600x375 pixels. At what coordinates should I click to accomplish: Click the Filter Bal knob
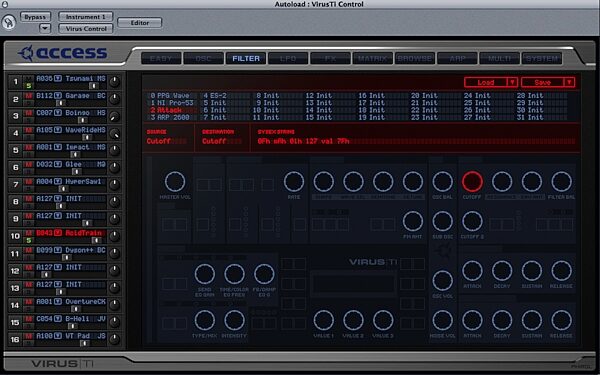coord(561,181)
